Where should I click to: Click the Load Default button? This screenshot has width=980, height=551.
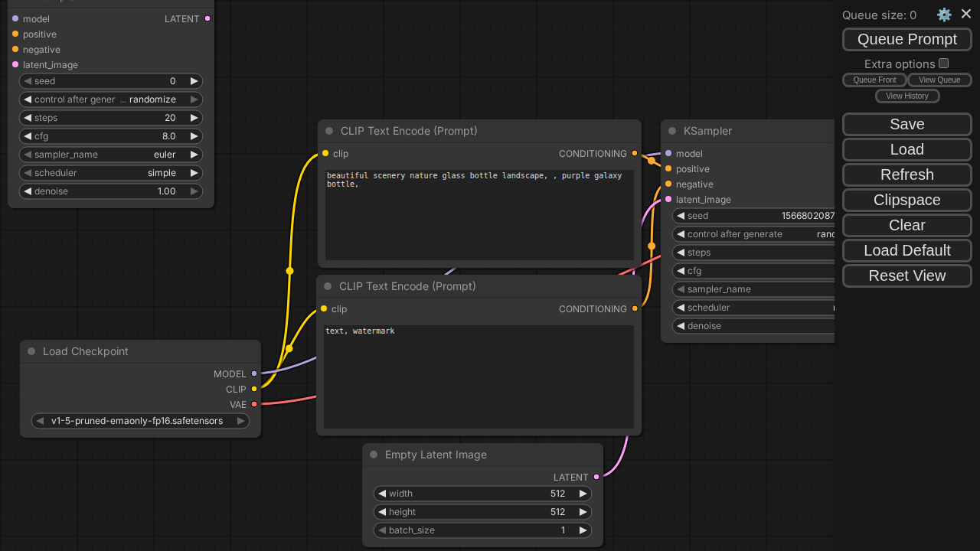[x=906, y=250]
